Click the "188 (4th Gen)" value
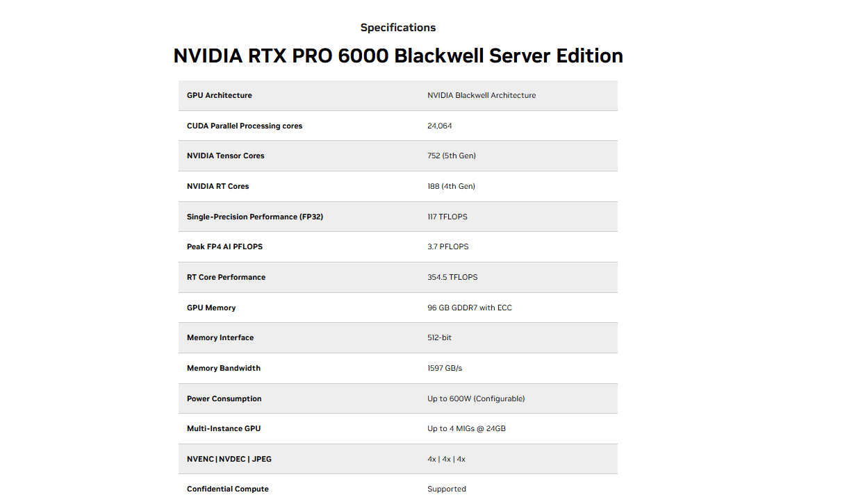 click(x=452, y=187)
